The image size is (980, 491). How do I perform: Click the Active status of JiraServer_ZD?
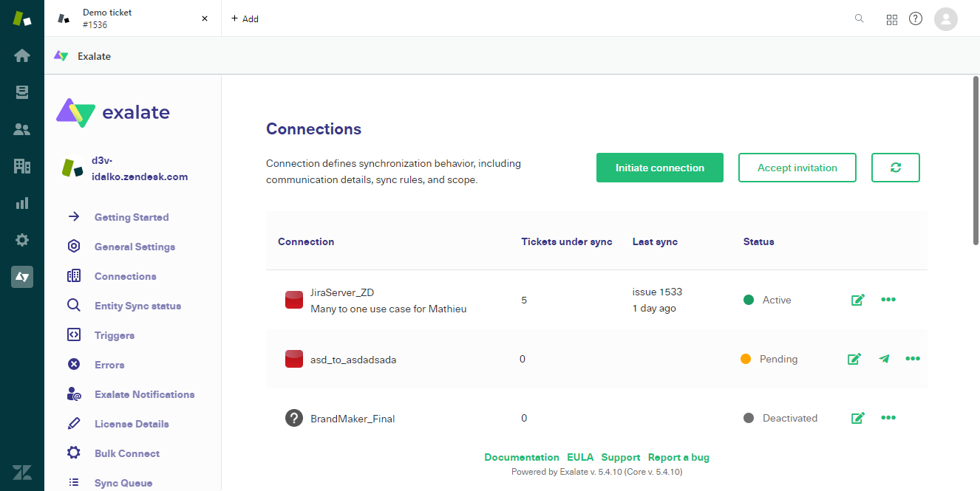tap(767, 300)
